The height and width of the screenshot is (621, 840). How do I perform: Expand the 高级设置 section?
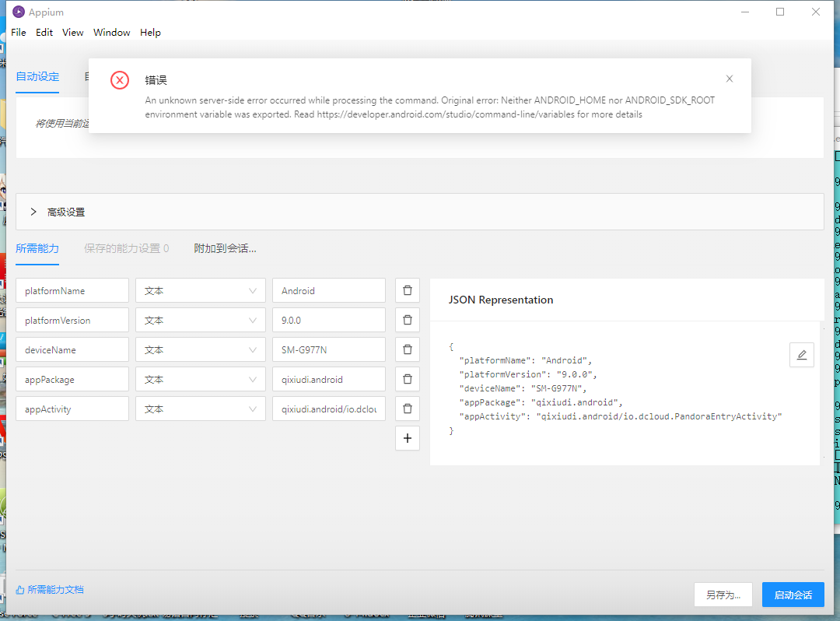click(x=419, y=212)
